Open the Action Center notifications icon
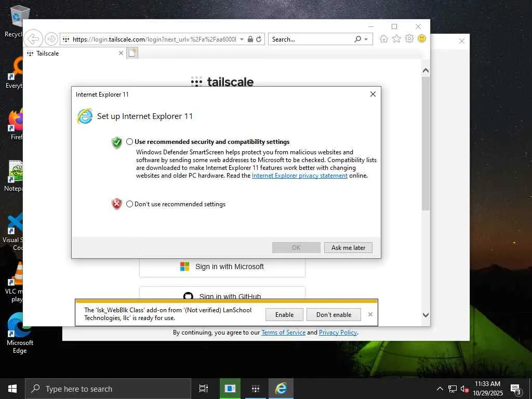 515,389
